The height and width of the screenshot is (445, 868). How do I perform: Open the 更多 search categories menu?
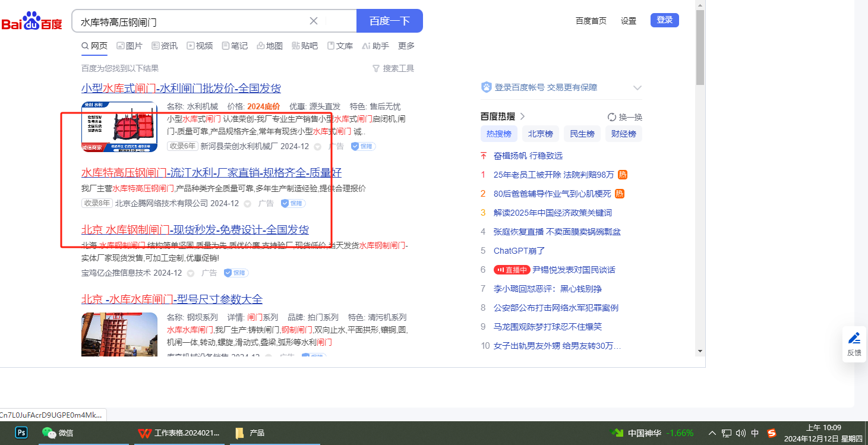click(x=406, y=46)
